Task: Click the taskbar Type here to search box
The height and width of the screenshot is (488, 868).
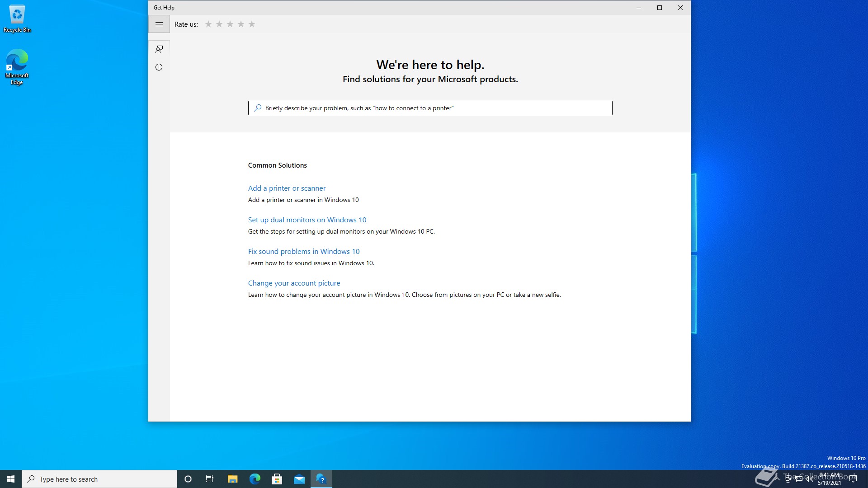Action: coord(99,479)
